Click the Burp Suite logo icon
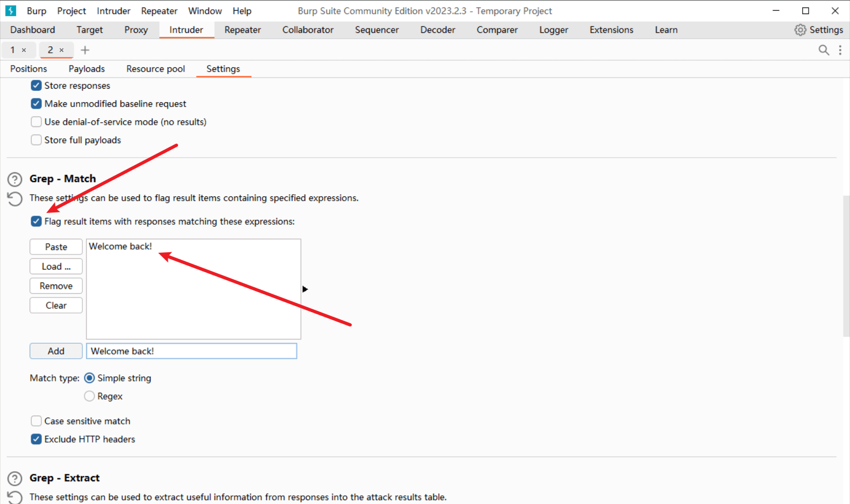This screenshot has height=504, width=850. pyautogui.click(x=11, y=11)
